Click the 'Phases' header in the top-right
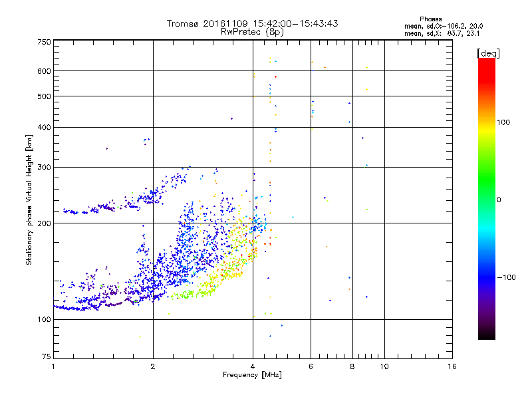The image size is (532, 399). point(430,19)
